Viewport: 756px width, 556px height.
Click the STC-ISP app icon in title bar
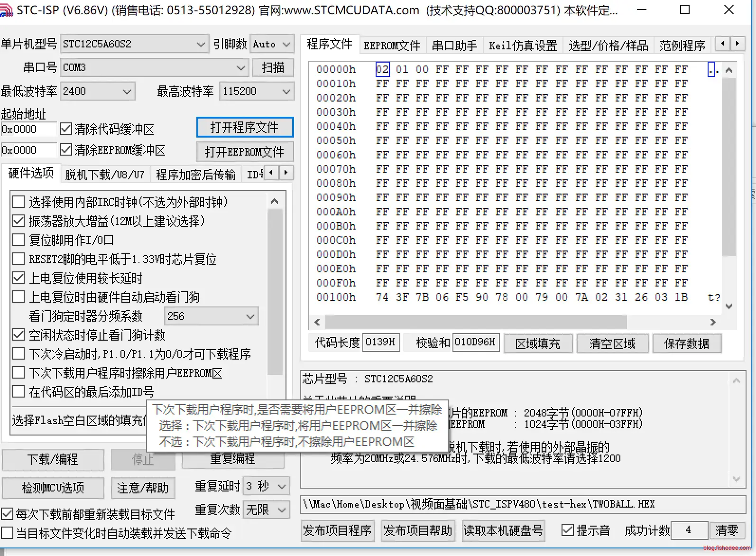6,10
